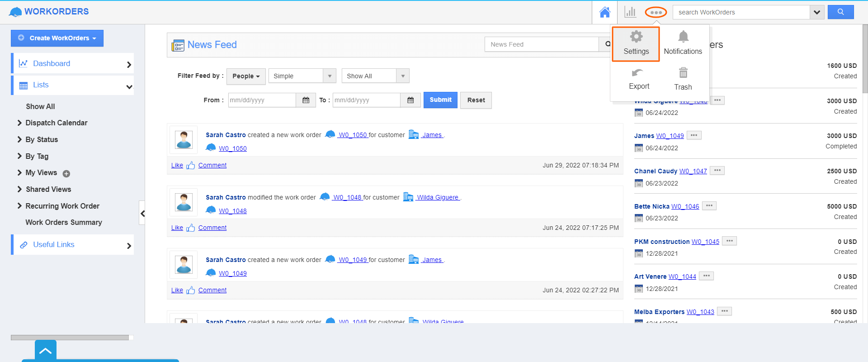Open reports bar chart icon
The width and height of the screenshot is (868, 362).
click(630, 12)
